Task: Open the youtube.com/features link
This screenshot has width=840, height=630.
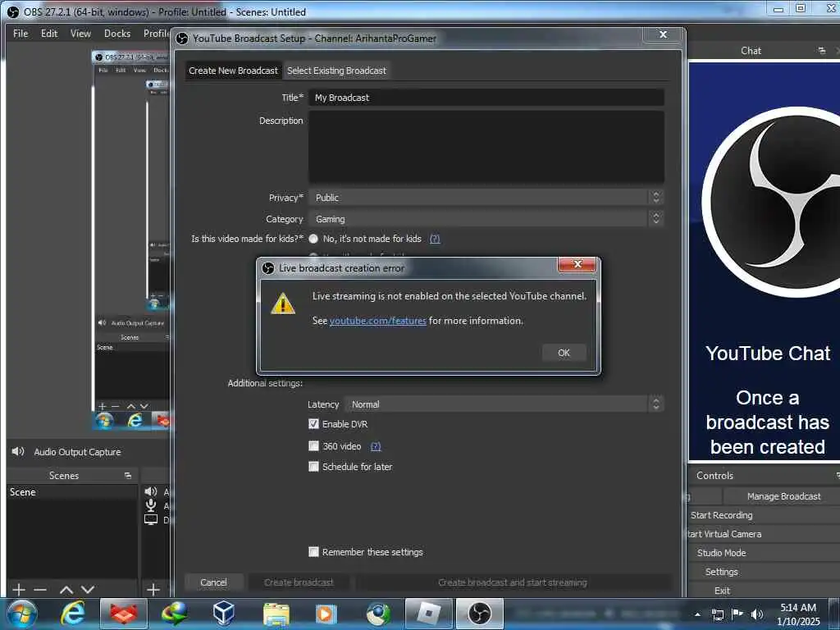Action: click(x=377, y=321)
